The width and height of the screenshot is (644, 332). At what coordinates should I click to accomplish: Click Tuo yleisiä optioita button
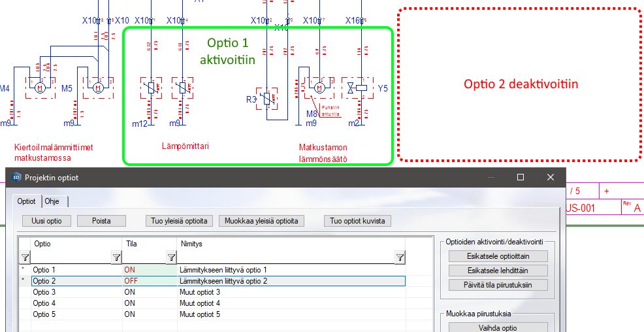tap(179, 221)
